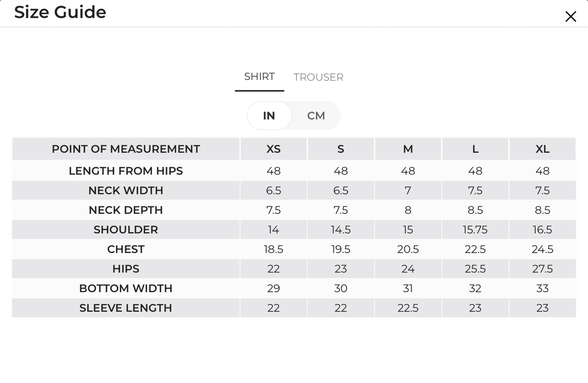Click the SLEEVE LENGTH row label
This screenshot has width=588, height=383.
tap(126, 308)
